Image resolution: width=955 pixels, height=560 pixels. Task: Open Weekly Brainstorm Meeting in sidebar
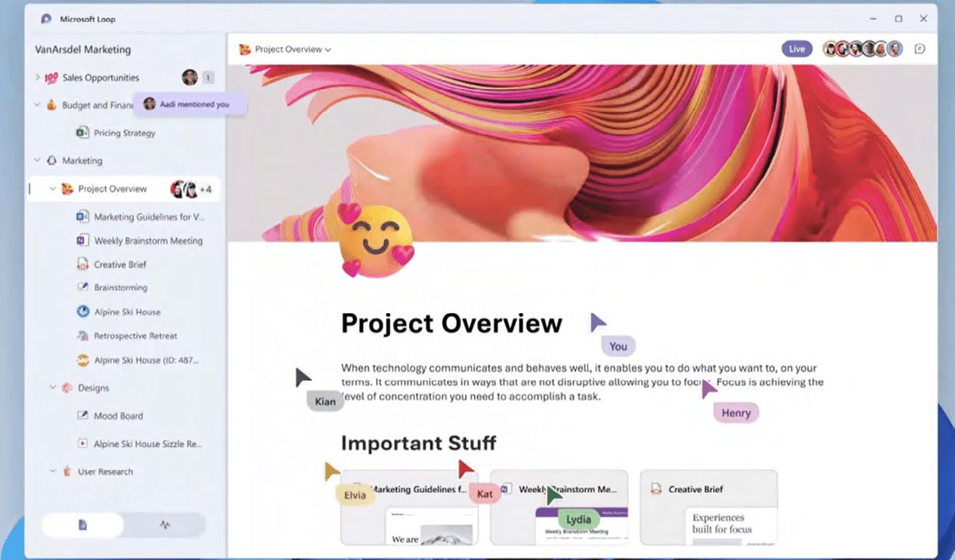pyautogui.click(x=148, y=240)
